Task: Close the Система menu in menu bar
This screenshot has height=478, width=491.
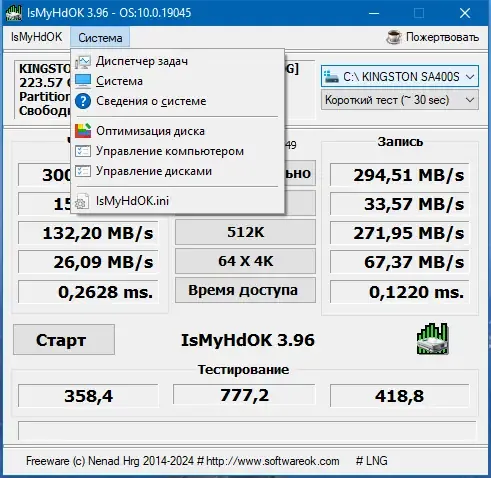Action: (100, 37)
